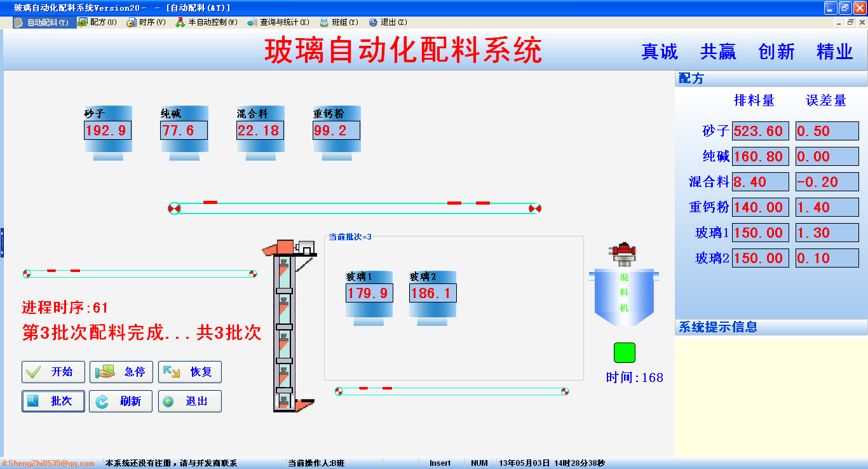Viewport: 868px width, 469px height.
Task: Click the green mixer status indicator
Action: pyautogui.click(x=624, y=353)
